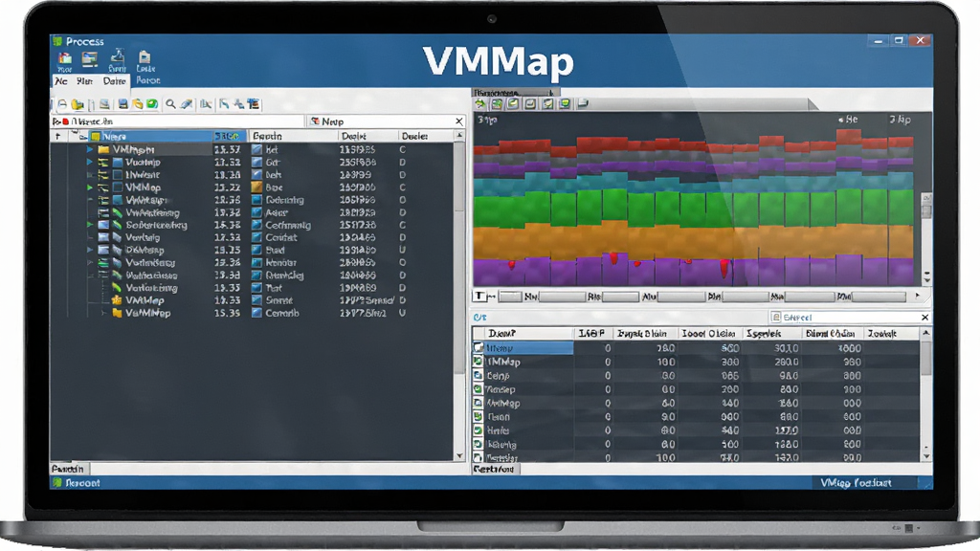Click the blue floppy disk save icon
Screen dimensions: 980x551
point(123,103)
